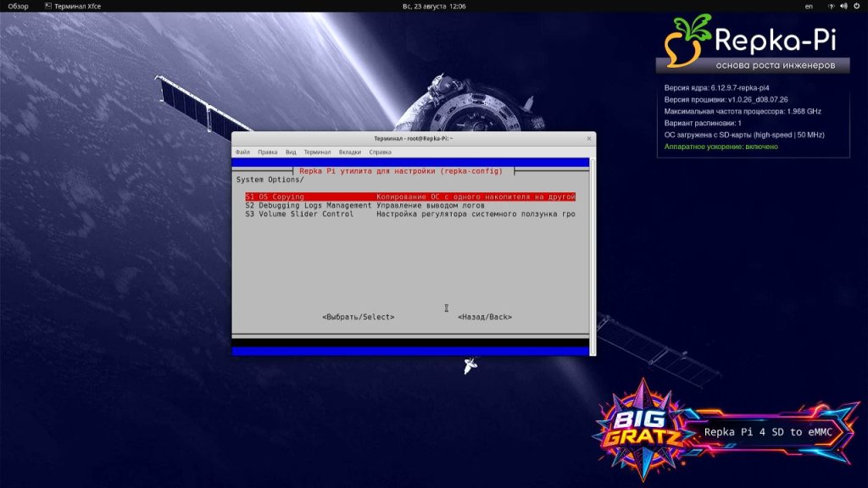Click the power icon in top panel
The image size is (868, 488).
coord(856,6)
